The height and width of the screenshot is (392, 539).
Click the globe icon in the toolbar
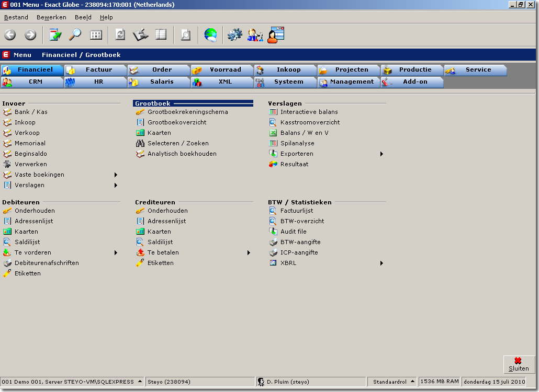[210, 35]
